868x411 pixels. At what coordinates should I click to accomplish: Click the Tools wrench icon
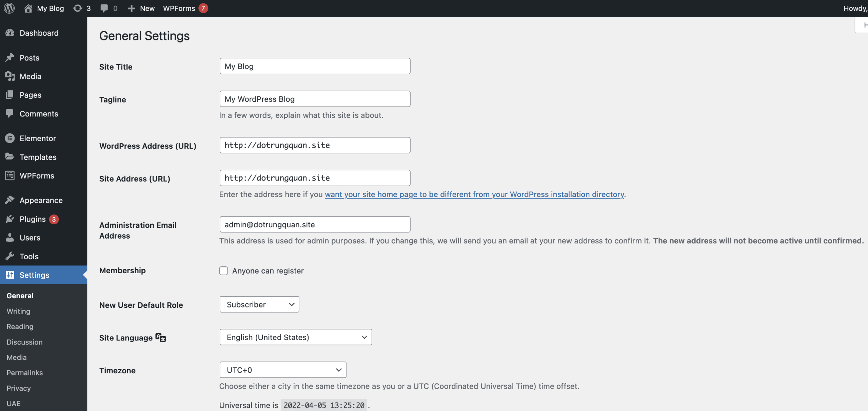pyautogui.click(x=10, y=256)
